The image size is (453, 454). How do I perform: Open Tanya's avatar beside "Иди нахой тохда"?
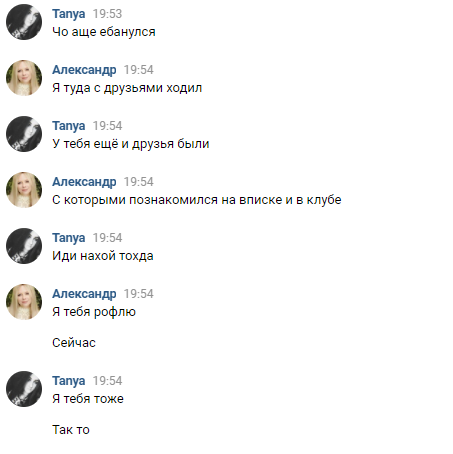pos(24,246)
